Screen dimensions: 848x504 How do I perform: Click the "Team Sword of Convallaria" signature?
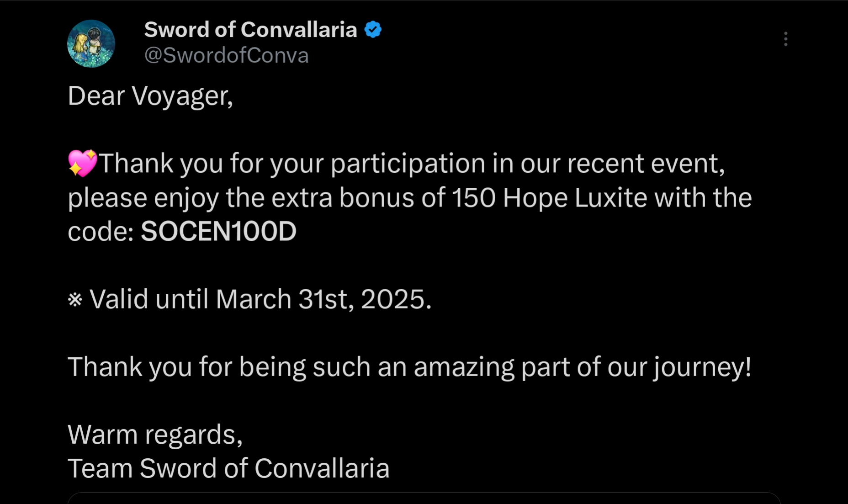click(228, 468)
